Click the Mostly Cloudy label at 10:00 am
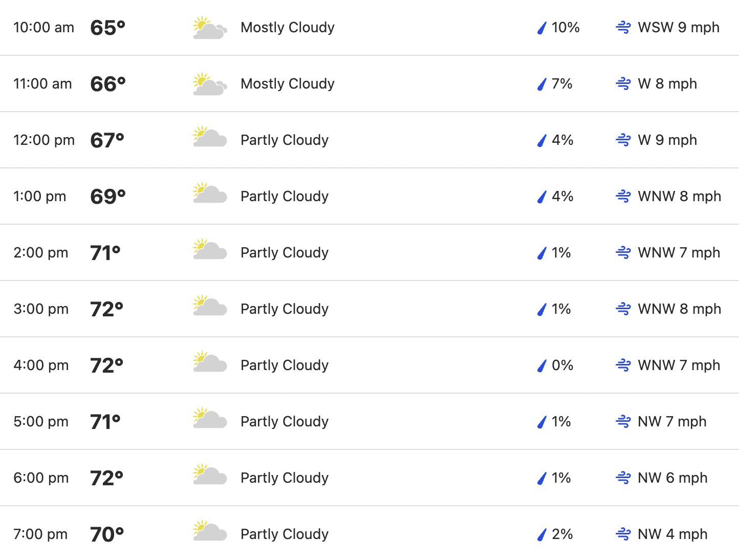This screenshot has width=739, height=560. [288, 28]
